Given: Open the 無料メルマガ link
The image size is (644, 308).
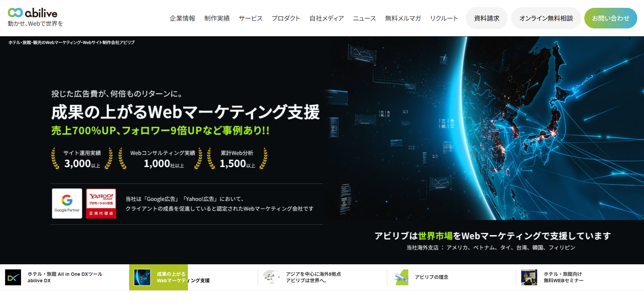Looking at the screenshot, I should tap(403, 18).
